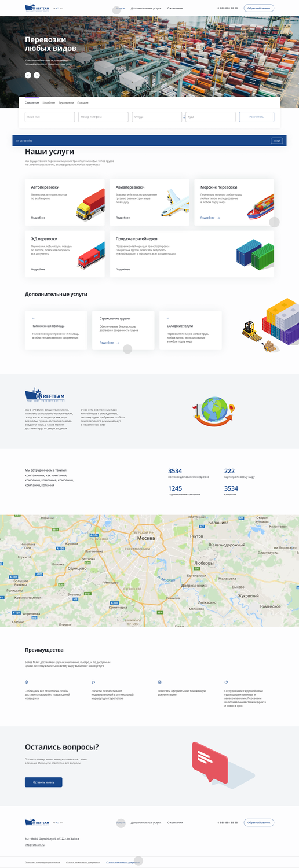Show the previous hero slide
The width and height of the screenshot is (299, 868).
point(28,75)
